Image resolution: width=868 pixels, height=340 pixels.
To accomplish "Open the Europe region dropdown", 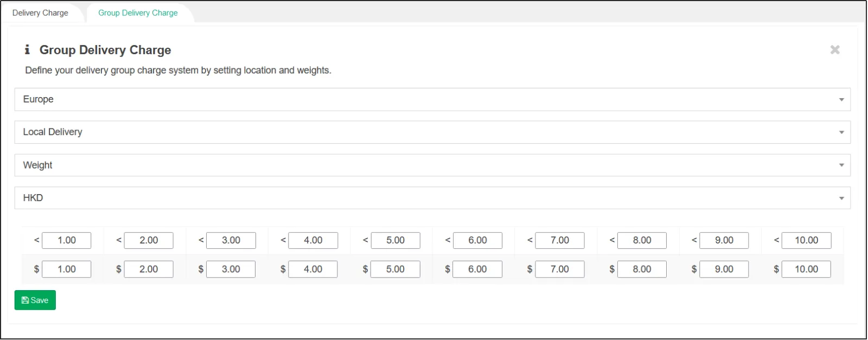I will [432, 99].
